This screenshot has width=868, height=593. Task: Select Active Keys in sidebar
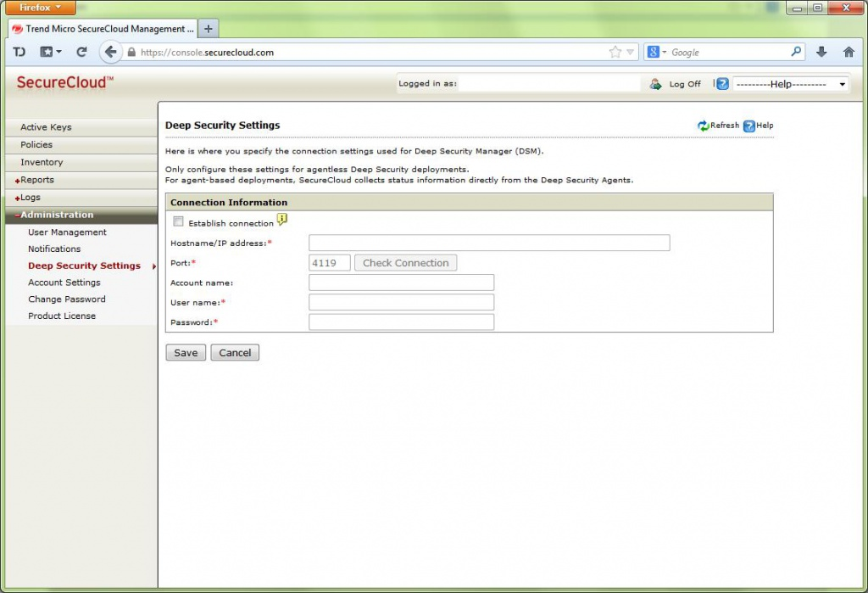(x=46, y=127)
